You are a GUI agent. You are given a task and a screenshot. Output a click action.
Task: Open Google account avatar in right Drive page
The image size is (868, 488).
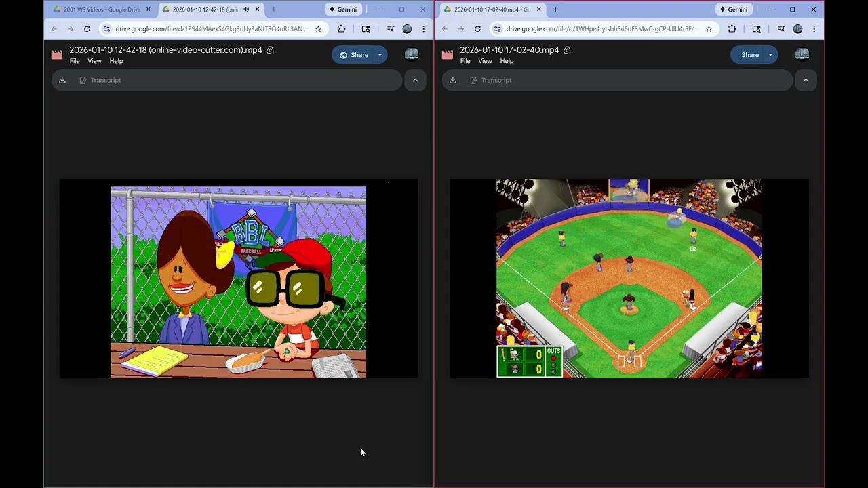(x=802, y=55)
